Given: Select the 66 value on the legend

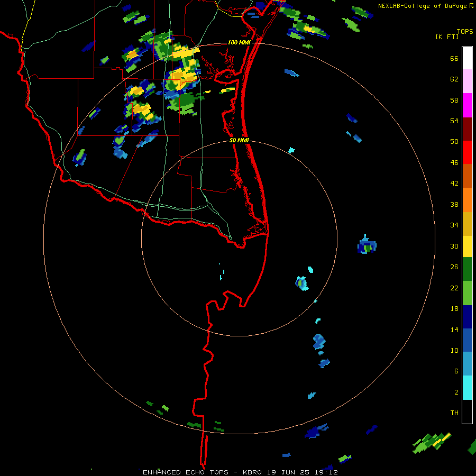Looking at the screenshot, I should [454, 59].
